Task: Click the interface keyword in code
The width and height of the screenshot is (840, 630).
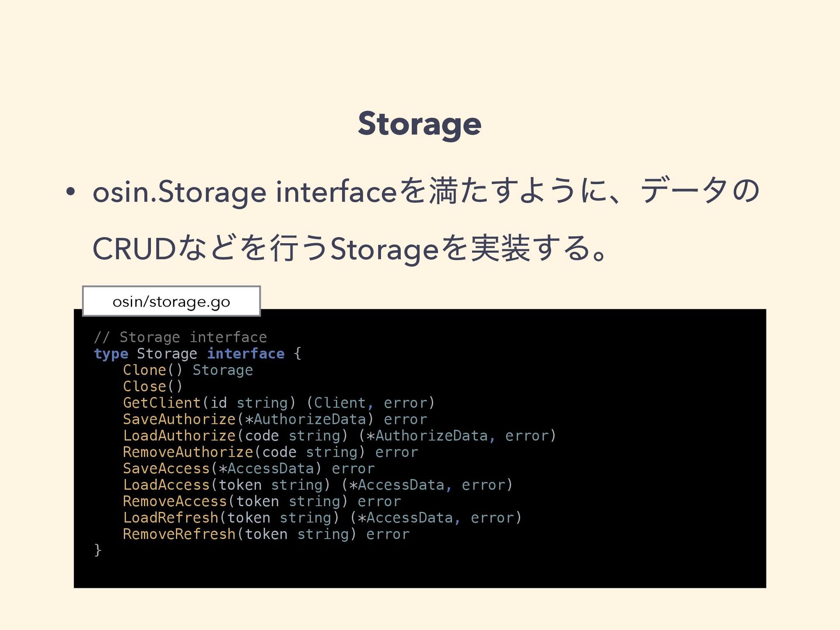Action: (x=246, y=353)
